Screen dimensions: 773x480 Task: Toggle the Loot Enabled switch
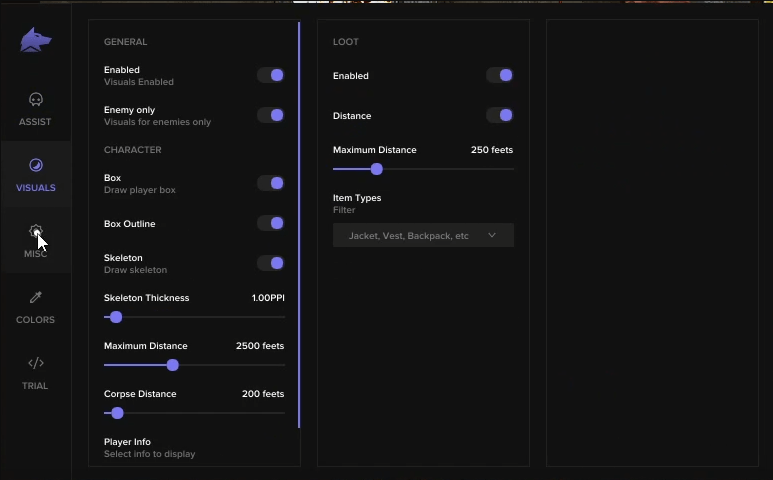tap(500, 75)
